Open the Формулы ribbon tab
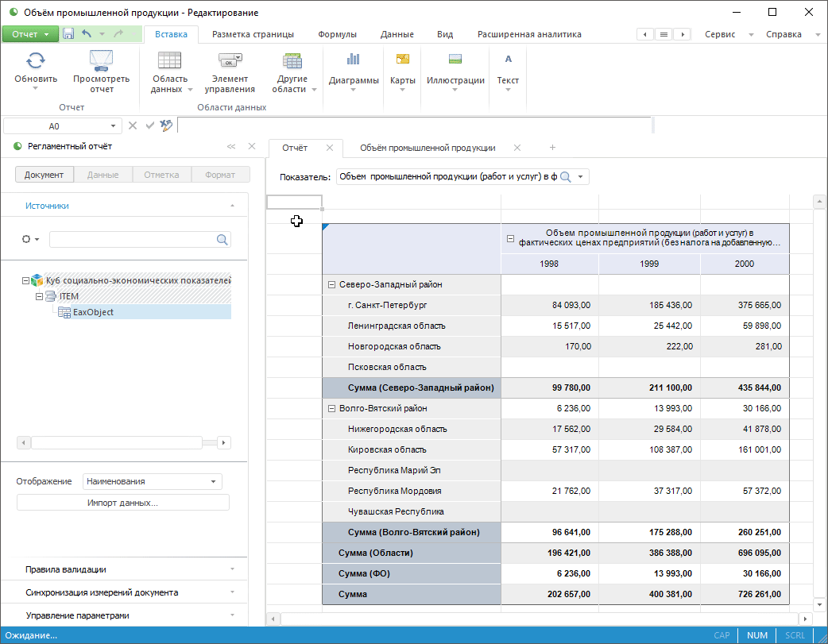The image size is (828, 644). [337, 34]
